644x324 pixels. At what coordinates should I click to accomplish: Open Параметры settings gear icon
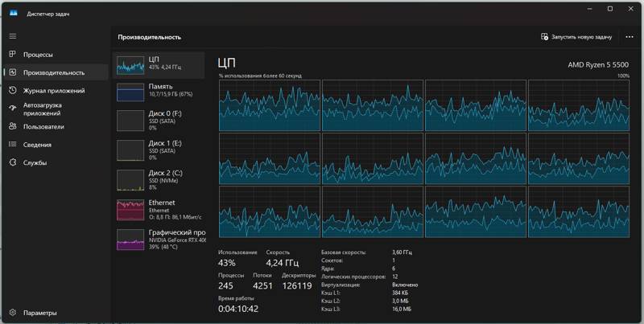point(13,313)
